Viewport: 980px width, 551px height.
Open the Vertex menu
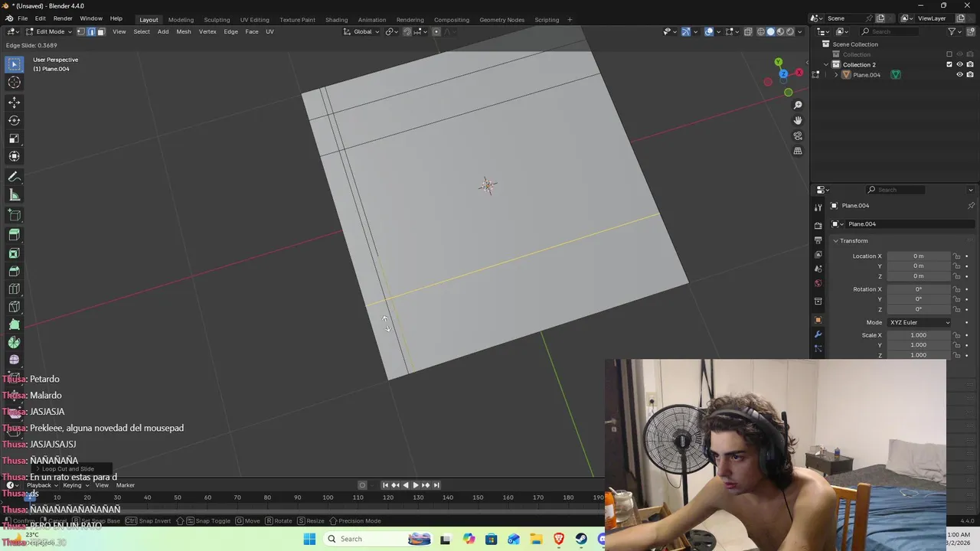[x=207, y=31]
